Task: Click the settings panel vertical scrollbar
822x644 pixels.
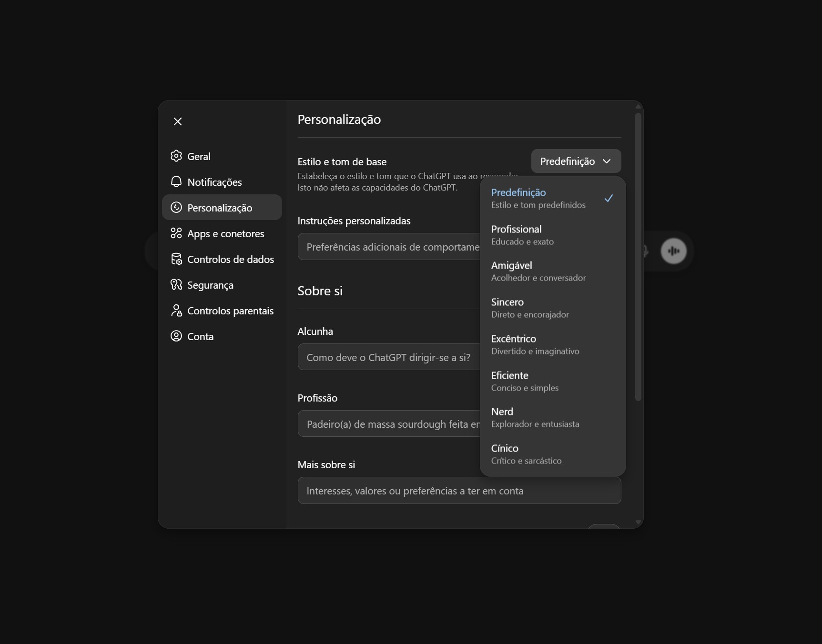Action: (638, 257)
